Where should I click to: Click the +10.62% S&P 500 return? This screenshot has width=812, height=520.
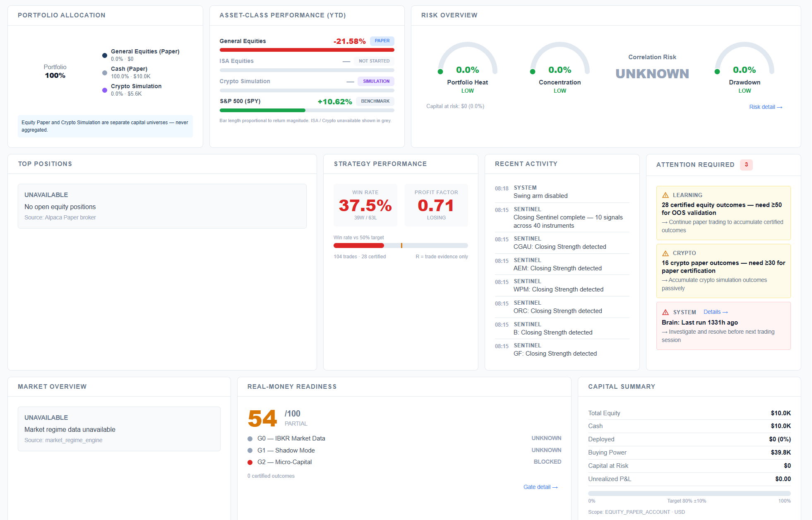point(335,101)
